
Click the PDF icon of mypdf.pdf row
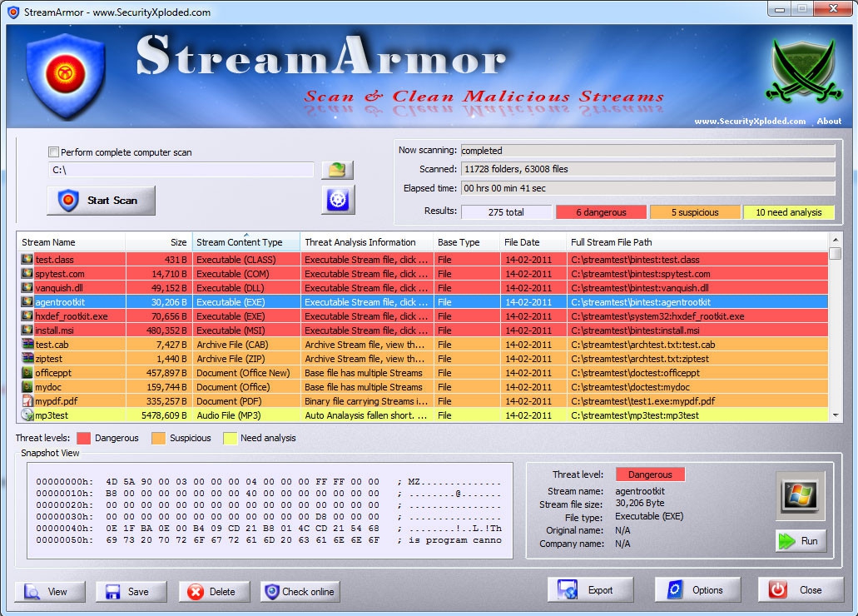[27, 400]
